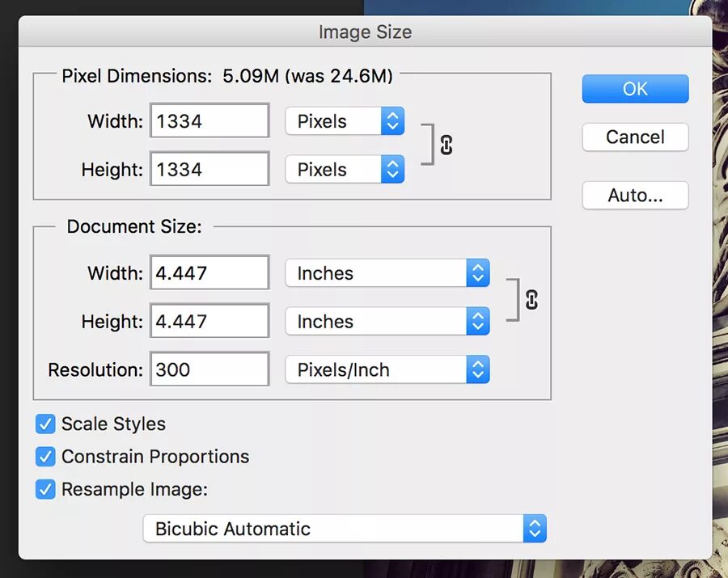Screen dimensions: 728x578
Task: Open the Bicubic Automatic resampling dropdown
Action: [x=345, y=529]
